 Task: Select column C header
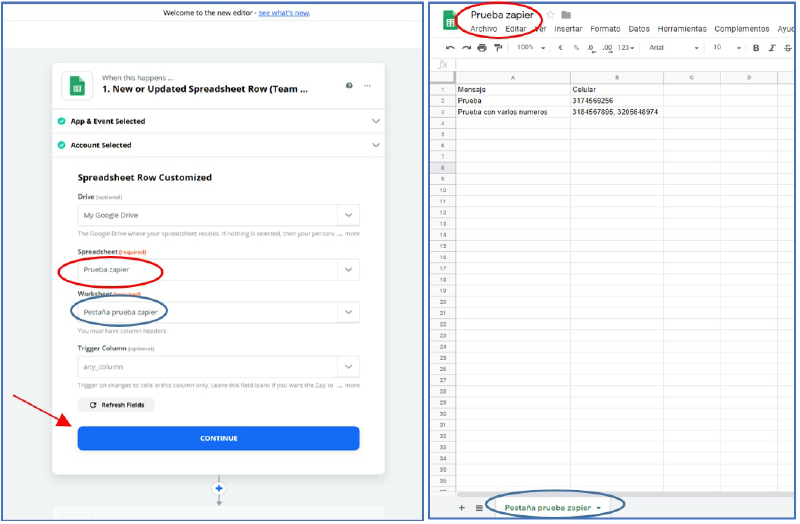(x=692, y=78)
